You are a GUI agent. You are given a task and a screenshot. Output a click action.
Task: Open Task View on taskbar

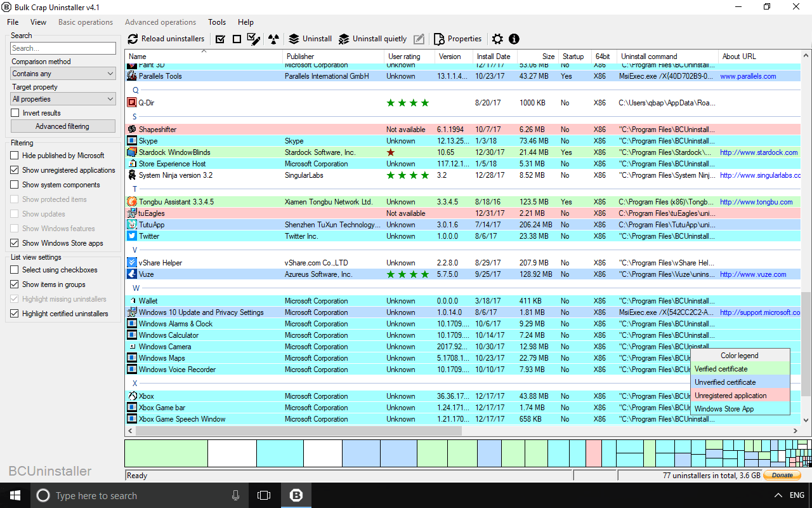pos(264,495)
